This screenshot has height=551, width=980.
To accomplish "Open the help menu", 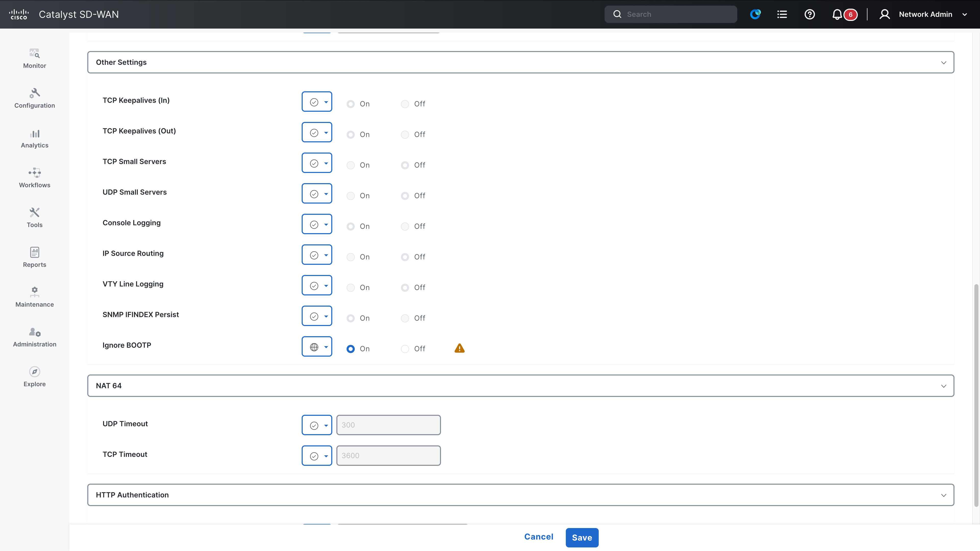I will pos(810,14).
